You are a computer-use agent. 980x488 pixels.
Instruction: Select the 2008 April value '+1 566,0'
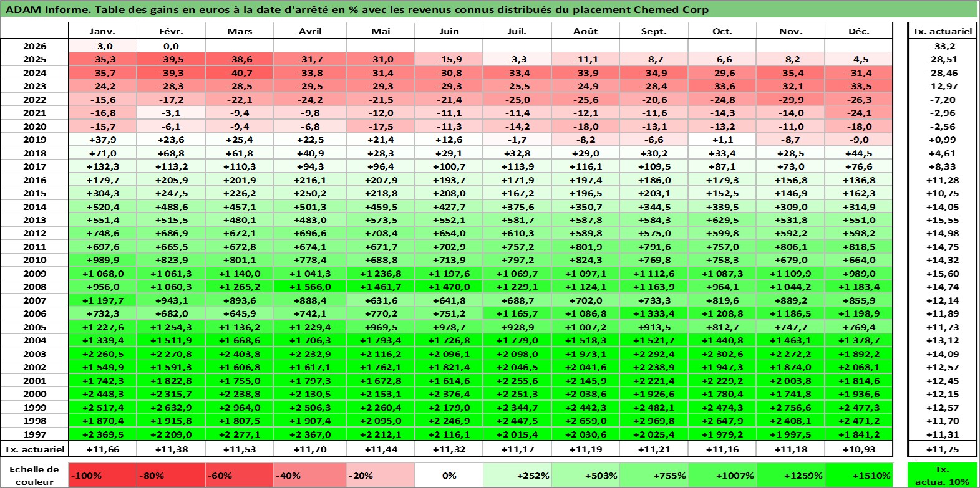pyautogui.click(x=310, y=287)
